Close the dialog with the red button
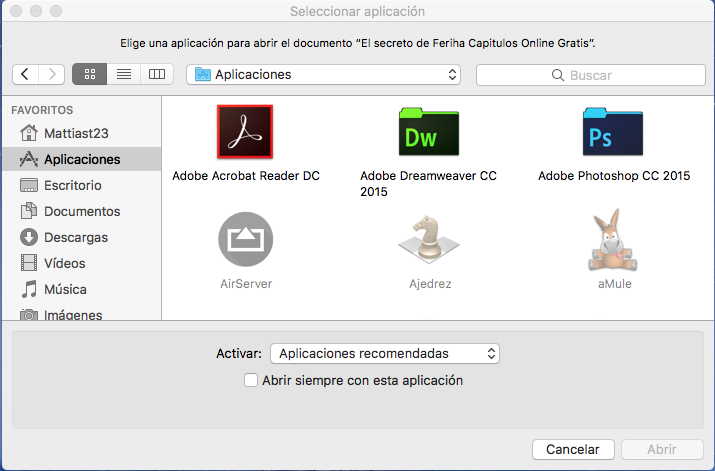Image resolution: width=715 pixels, height=471 pixels. tap(16, 11)
